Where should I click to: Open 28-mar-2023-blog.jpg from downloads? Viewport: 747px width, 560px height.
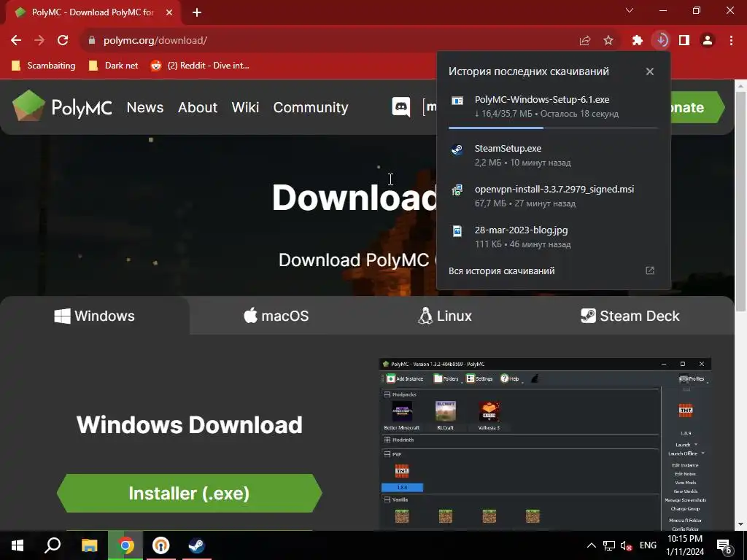tap(553, 237)
